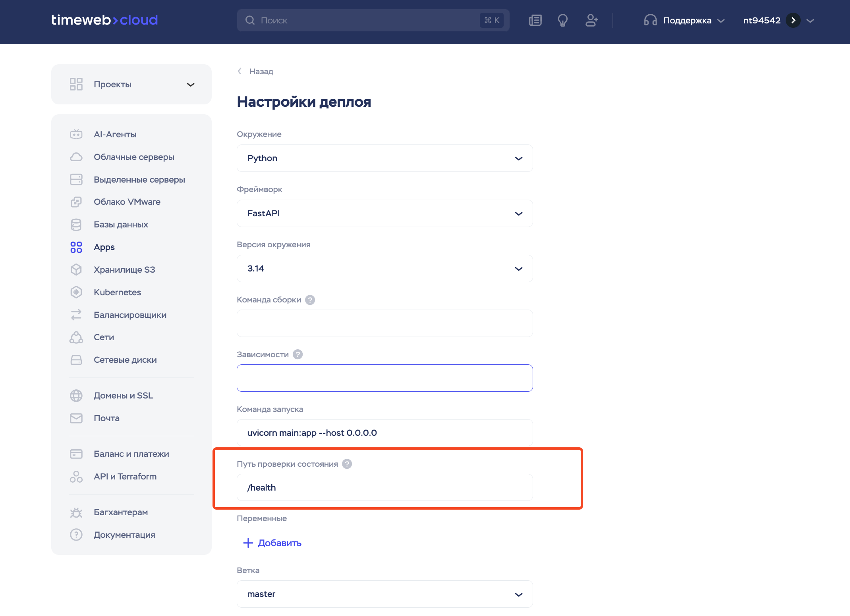Open Хранилище S3 in sidebar

[x=124, y=269]
